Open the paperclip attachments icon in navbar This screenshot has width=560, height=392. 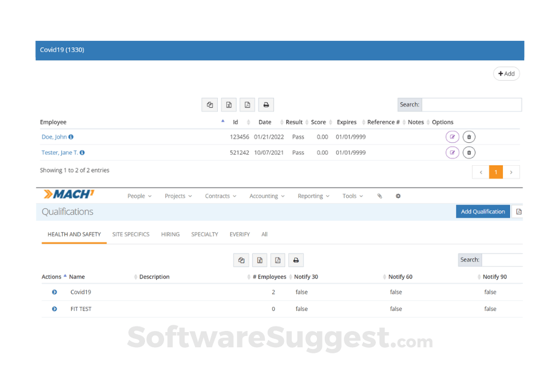380,196
